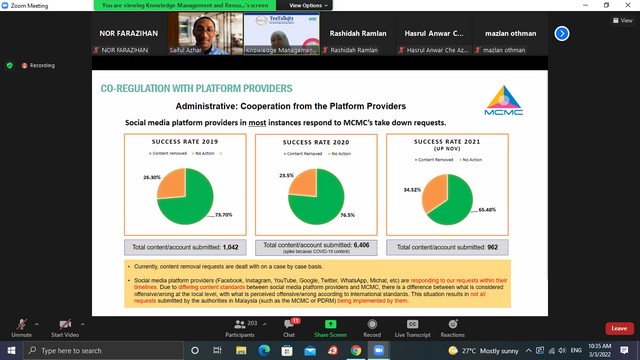Screen dimensions: 640x360
Task: Leave the meeting with red button
Action: [x=619, y=329]
